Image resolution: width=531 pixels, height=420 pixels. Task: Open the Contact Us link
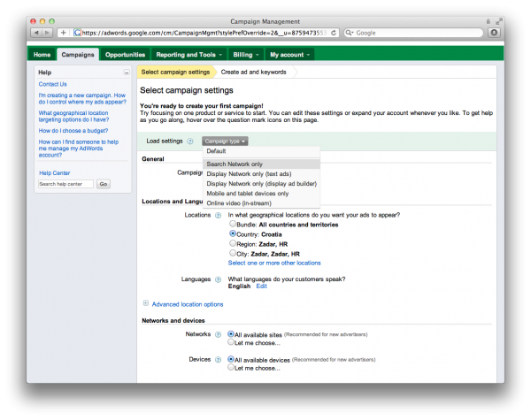[x=52, y=84]
